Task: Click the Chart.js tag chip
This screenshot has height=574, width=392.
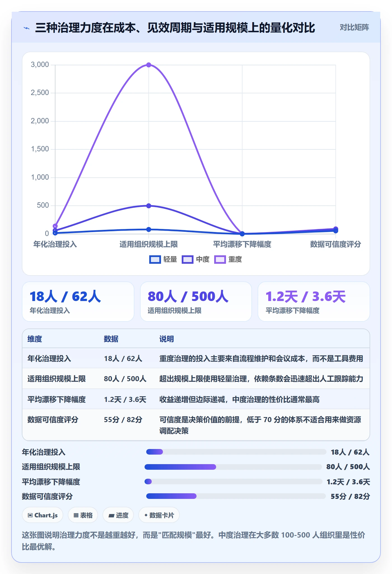Action: pyautogui.click(x=43, y=515)
